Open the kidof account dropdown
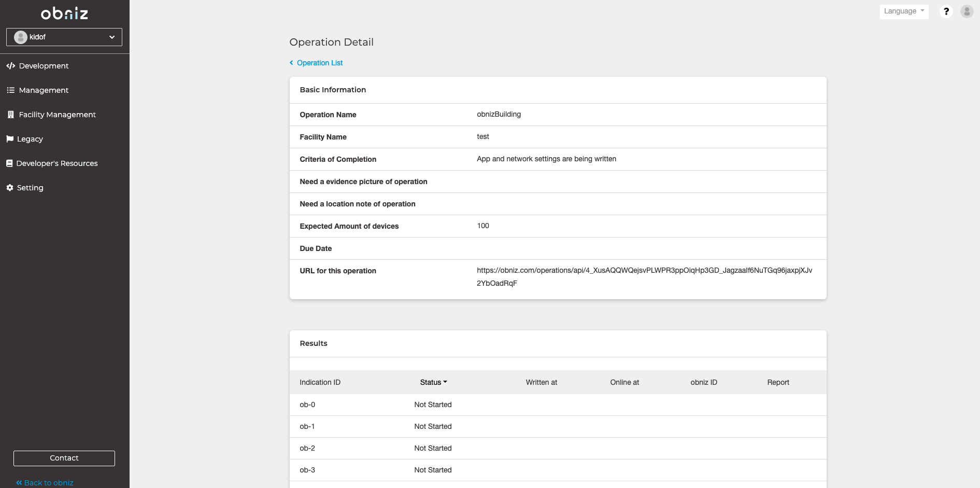Screen dimensions: 980x488 pyautogui.click(x=64, y=37)
